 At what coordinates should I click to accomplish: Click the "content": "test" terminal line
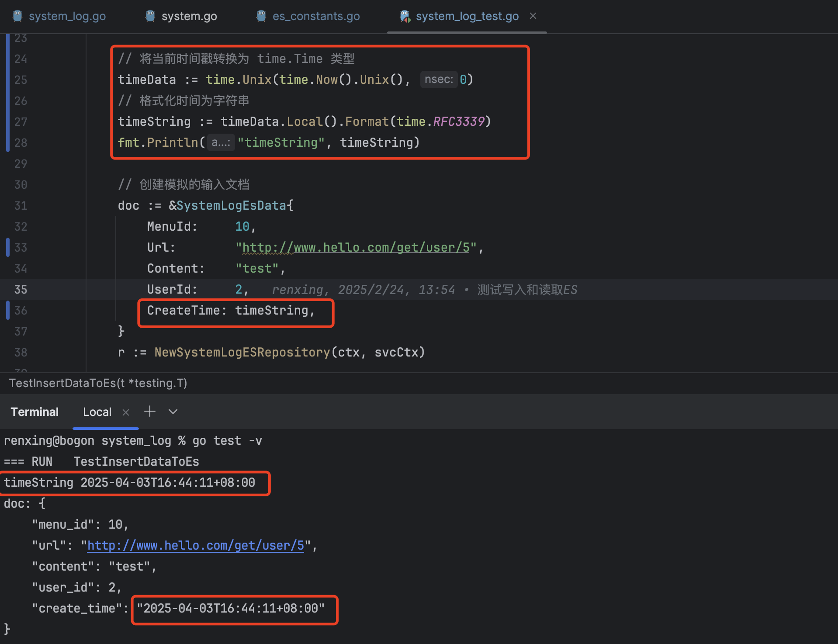(x=94, y=567)
